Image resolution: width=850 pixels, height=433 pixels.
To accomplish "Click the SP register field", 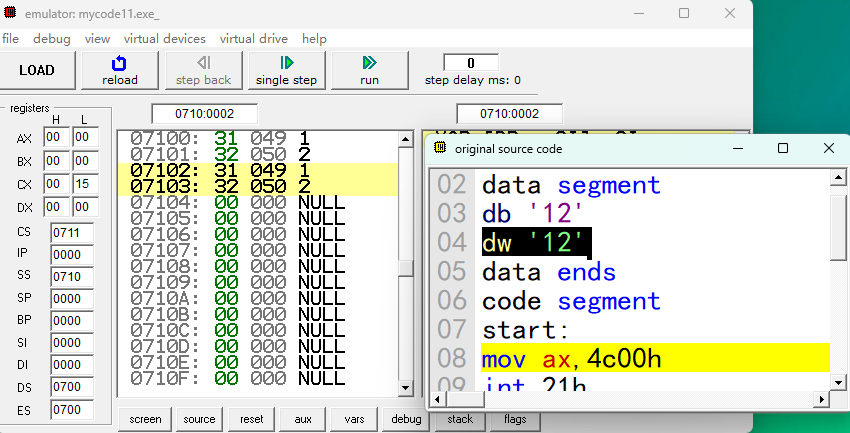I will [72, 299].
